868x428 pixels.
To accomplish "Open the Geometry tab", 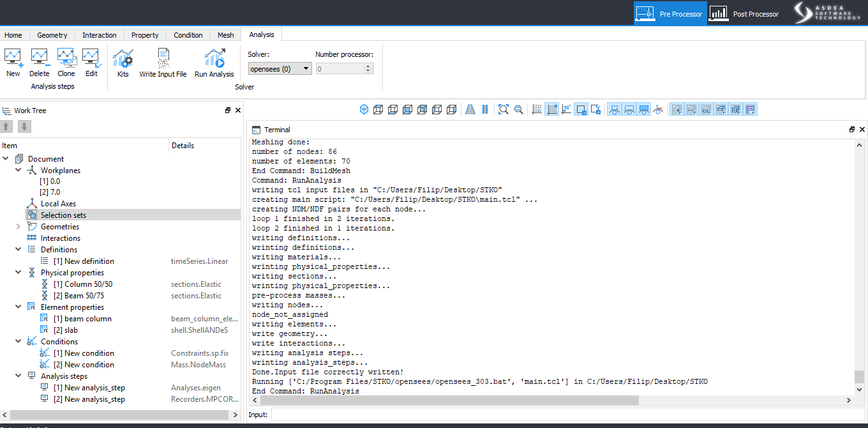I will tap(52, 35).
